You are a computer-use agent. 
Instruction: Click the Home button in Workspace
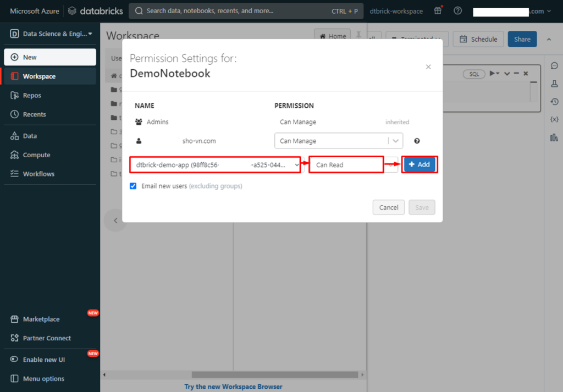(x=333, y=35)
